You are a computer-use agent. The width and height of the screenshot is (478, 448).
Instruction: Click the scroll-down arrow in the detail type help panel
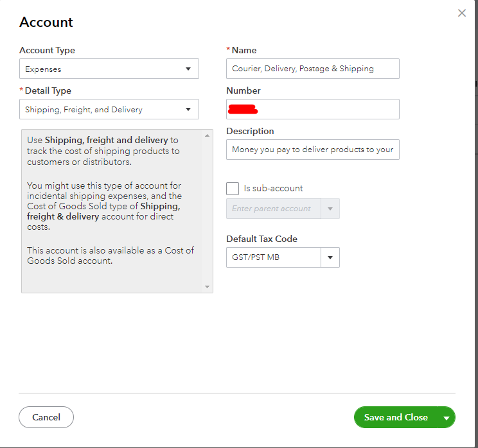207,286
